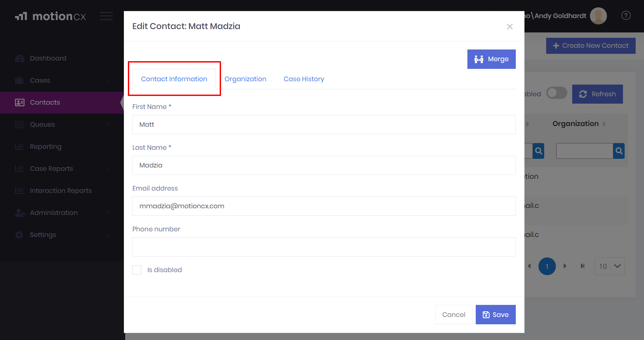
Task: Save the contact changes
Action: tap(495, 314)
